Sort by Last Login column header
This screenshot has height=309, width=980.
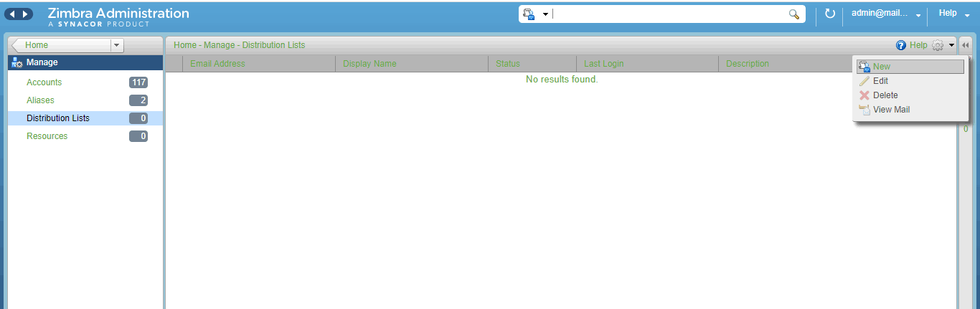(647, 64)
